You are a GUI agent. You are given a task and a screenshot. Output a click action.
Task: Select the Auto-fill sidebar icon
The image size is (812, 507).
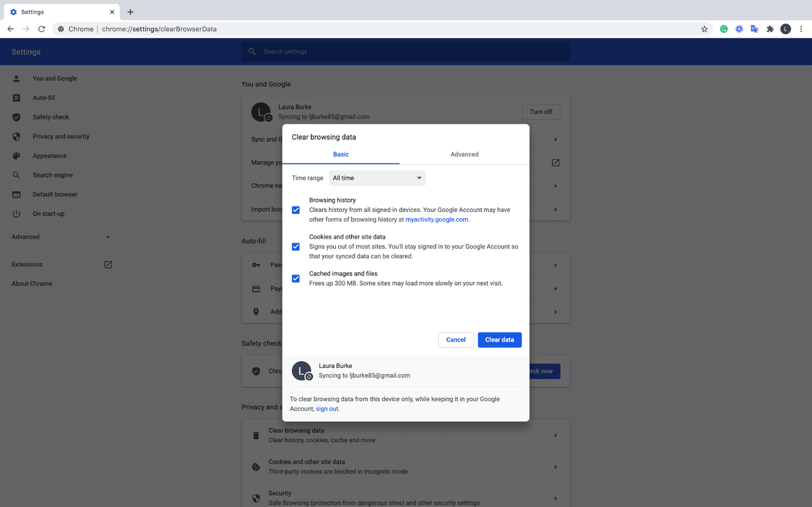tap(16, 98)
